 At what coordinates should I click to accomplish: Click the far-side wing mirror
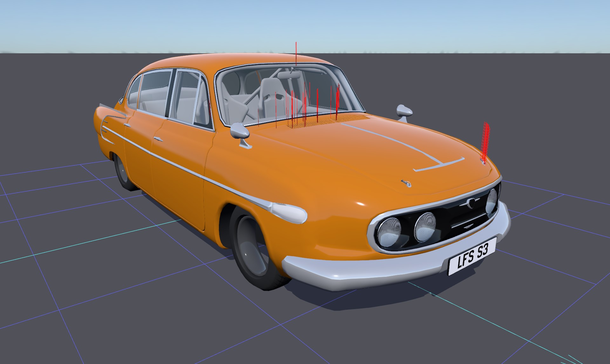click(404, 111)
